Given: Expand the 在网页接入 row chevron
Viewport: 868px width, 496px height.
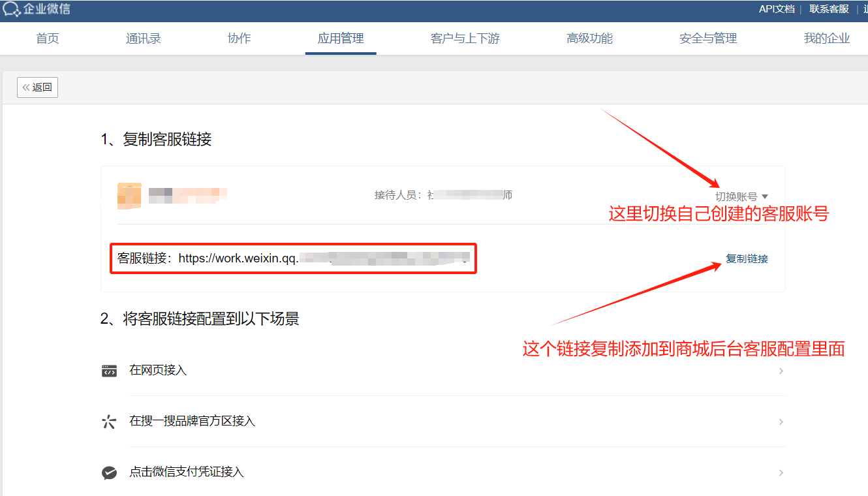Looking at the screenshot, I should coord(781,371).
